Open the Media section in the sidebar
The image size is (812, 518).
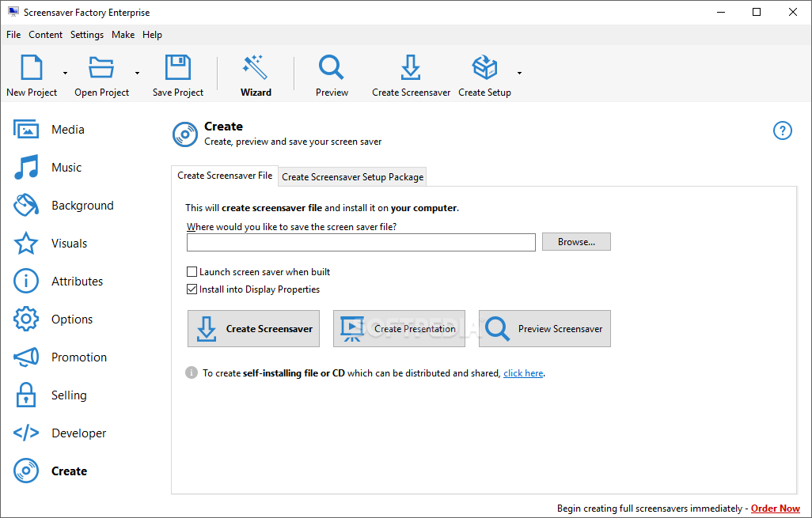pyautogui.click(x=49, y=130)
